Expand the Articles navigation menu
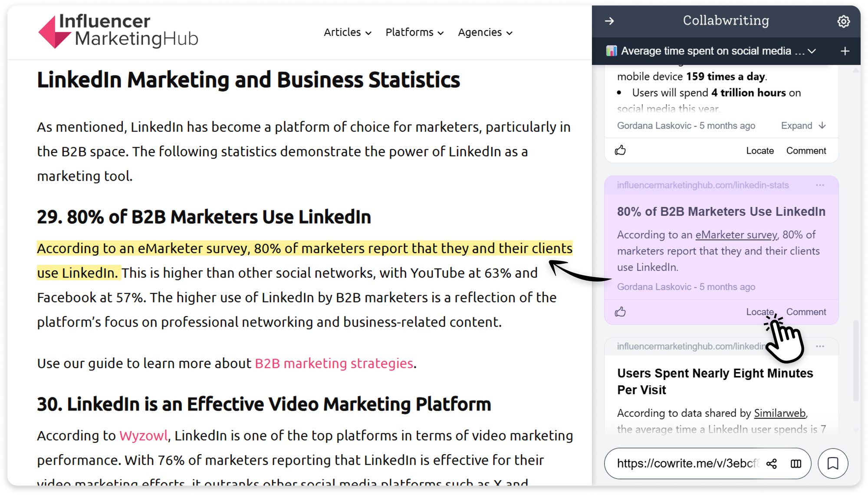 347,33
